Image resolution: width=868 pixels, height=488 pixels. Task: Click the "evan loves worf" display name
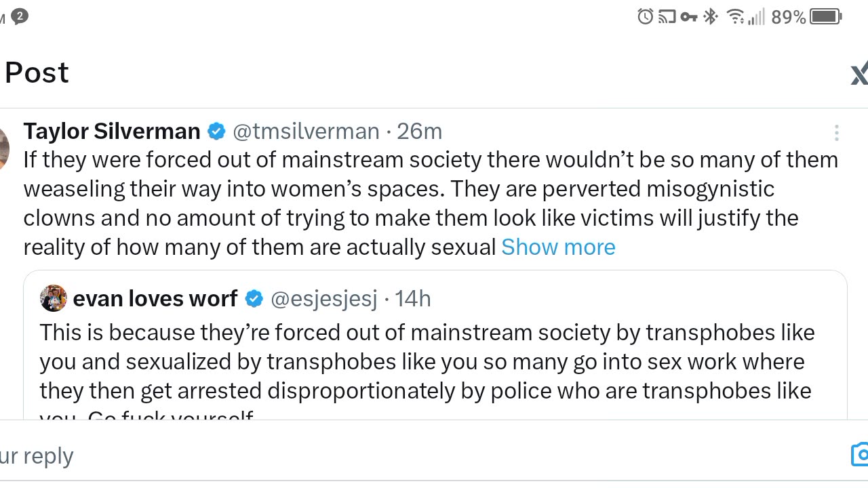tap(155, 299)
